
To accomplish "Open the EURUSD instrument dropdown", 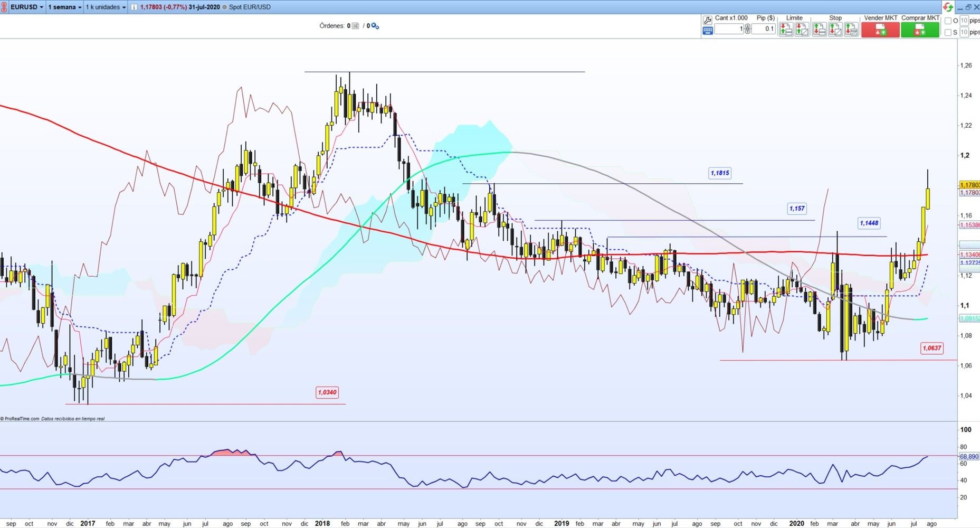I will (27, 7).
